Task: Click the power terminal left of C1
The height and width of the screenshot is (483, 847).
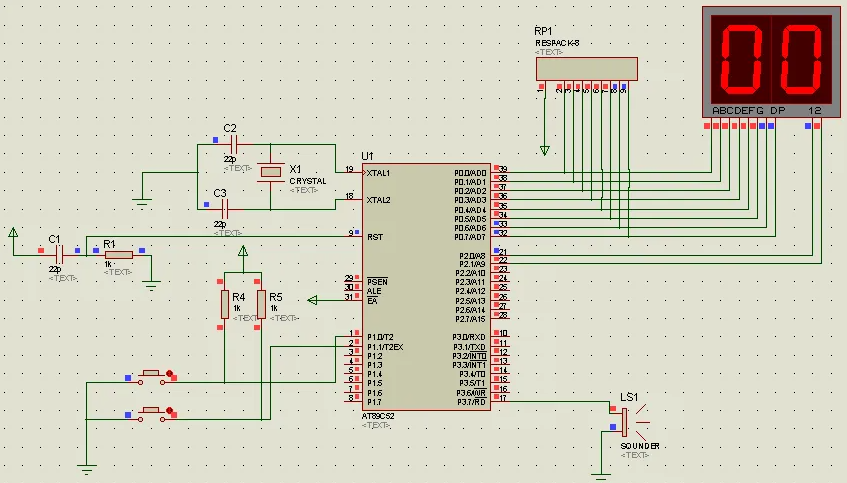Action: tap(13, 233)
